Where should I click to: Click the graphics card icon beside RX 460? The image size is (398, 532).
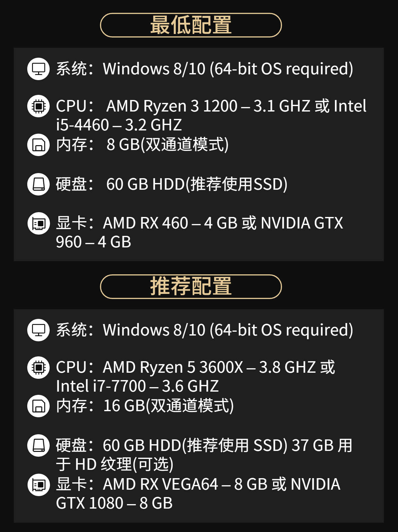pyautogui.click(x=38, y=223)
